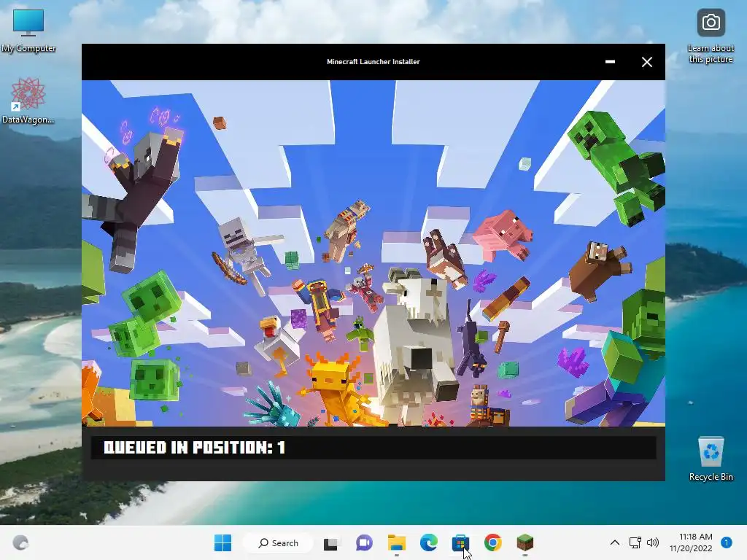The width and height of the screenshot is (747, 560).
Task: Open the My Computer desktop icon
Action: 28,29
